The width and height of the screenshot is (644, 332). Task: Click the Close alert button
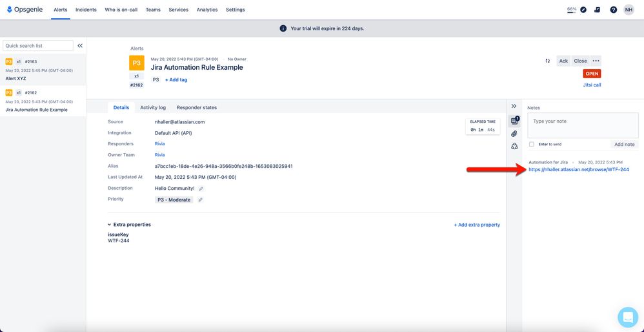pyautogui.click(x=580, y=61)
